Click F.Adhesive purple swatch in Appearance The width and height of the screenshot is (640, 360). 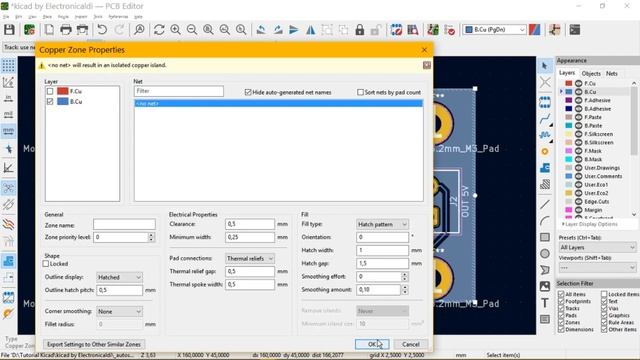569,100
